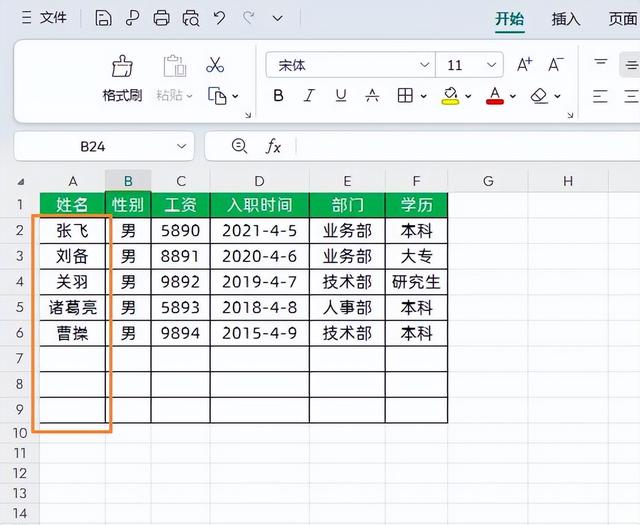Click the 粘贴 paste clipboard icon
Image resolution: width=640 pixels, height=525 pixels.
175,66
